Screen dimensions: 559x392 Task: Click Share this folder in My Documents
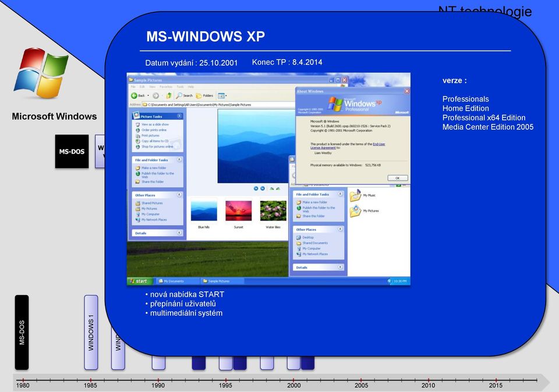[313, 216]
